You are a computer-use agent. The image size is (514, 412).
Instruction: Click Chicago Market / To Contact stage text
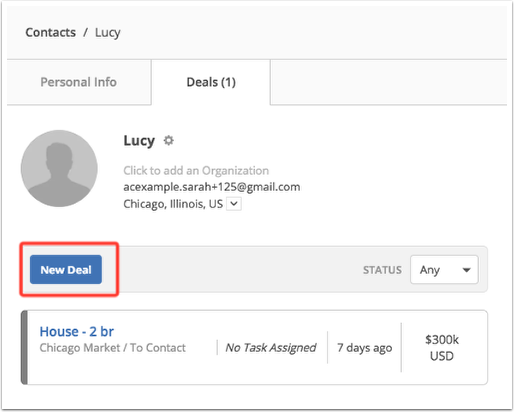click(112, 348)
